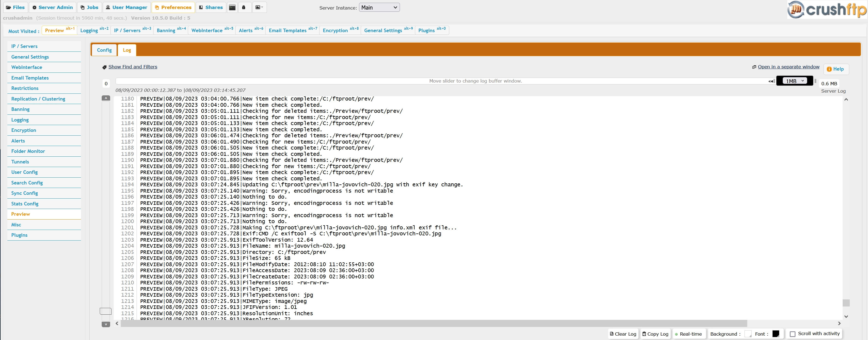Click the up arrow of left log scroller
Image resolution: width=868 pixels, height=340 pixels.
pyautogui.click(x=106, y=98)
